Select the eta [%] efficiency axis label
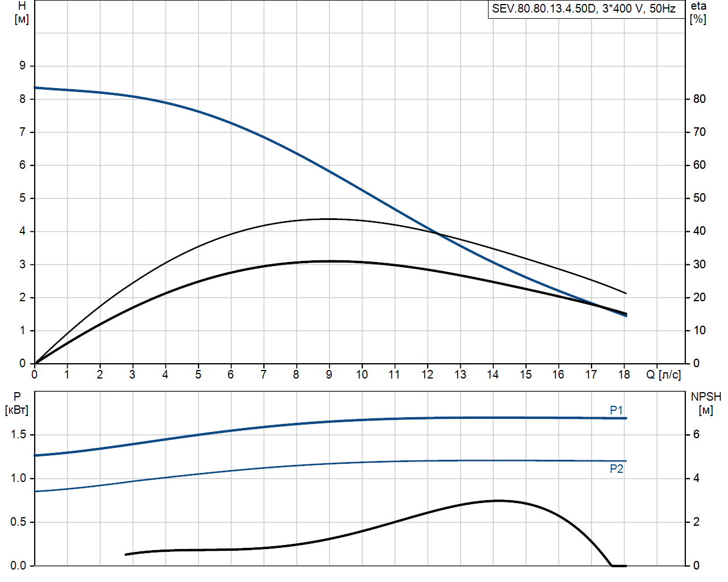This screenshot has width=728, height=582. (x=698, y=13)
